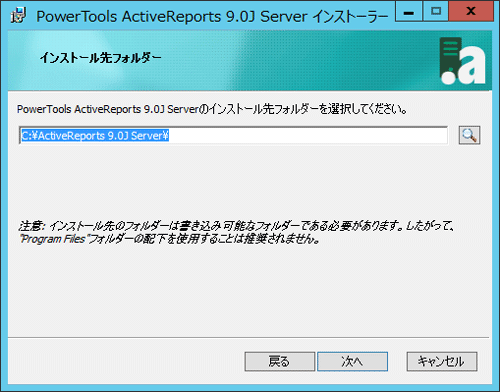500x392 pixels.
Task: Click the キャンセル (Cancel) button
Action: click(442, 361)
